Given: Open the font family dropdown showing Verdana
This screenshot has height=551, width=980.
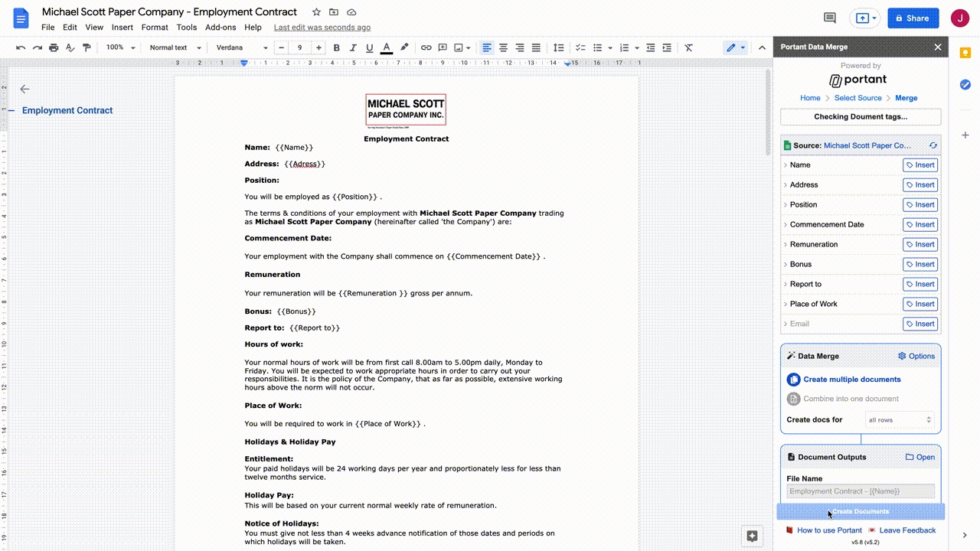Looking at the screenshot, I should [x=241, y=47].
